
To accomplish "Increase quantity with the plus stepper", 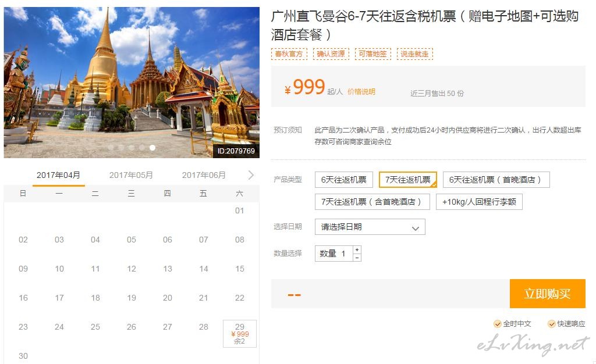I will 357,249.
